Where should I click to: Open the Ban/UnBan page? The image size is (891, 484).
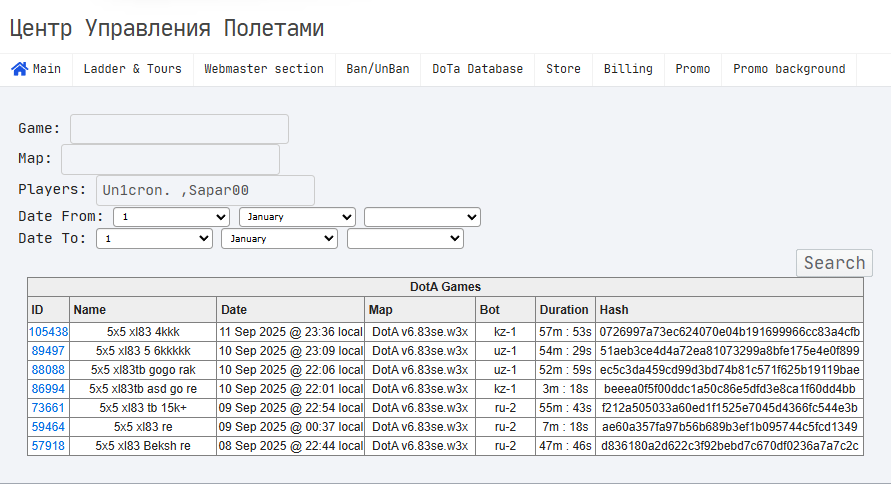pyautogui.click(x=378, y=69)
